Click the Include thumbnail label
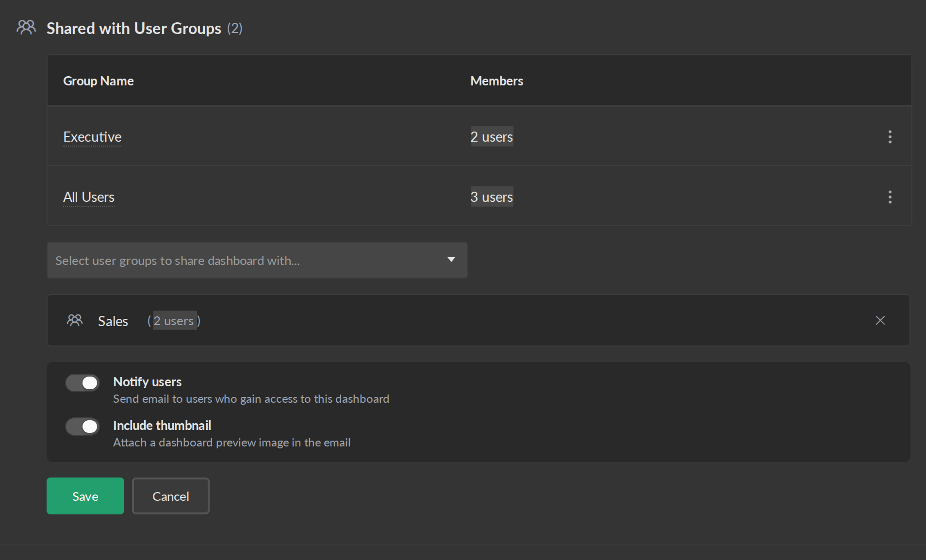This screenshot has width=926, height=560. tap(162, 426)
